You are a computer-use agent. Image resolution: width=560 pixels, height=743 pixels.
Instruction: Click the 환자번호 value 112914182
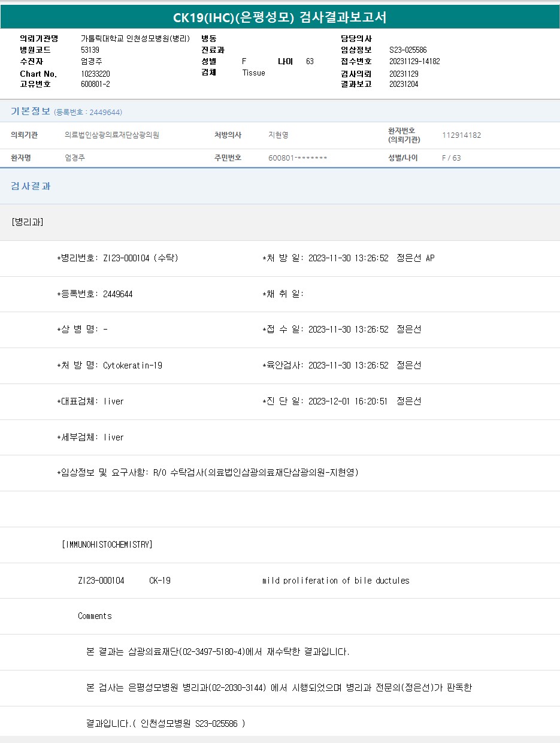point(461,135)
